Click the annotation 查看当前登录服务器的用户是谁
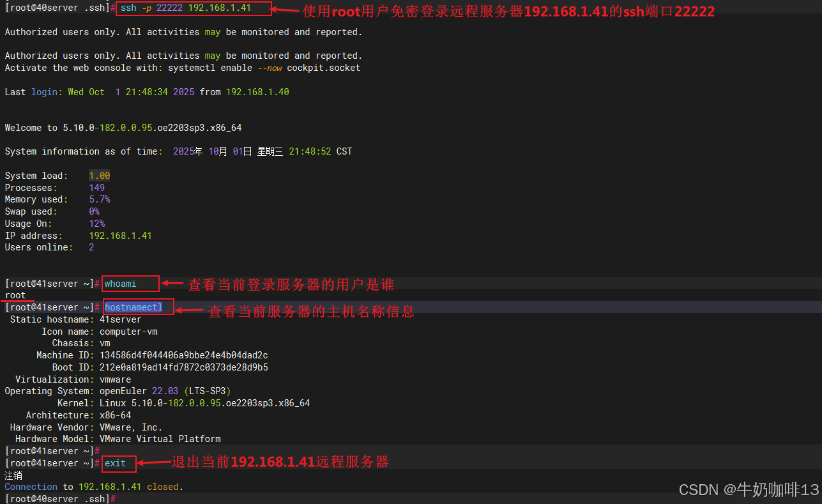Screen dimensions: 822x504 (291, 284)
